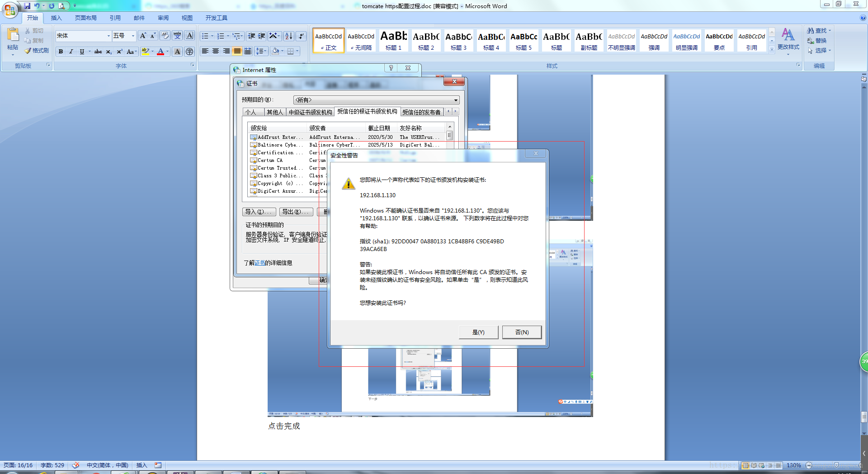Viewport: 868px width, 474px height.
Task: Click the Character Border icon
Action: click(x=189, y=36)
